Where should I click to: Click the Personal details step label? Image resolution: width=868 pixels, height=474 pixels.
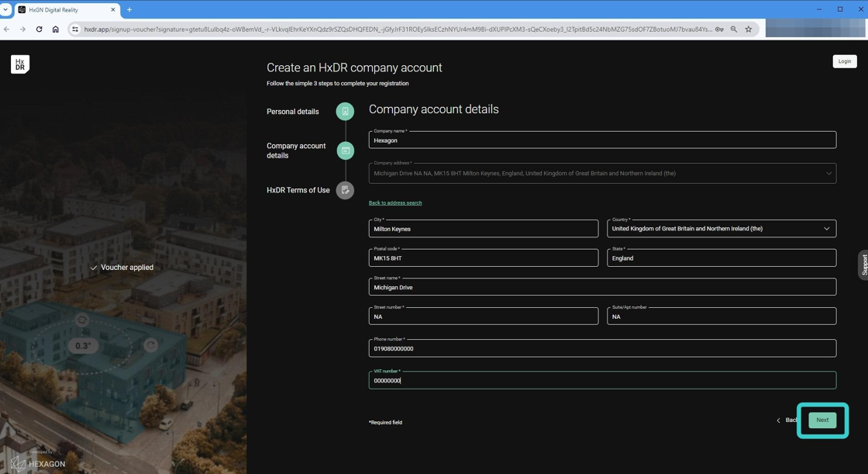(293, 112)
